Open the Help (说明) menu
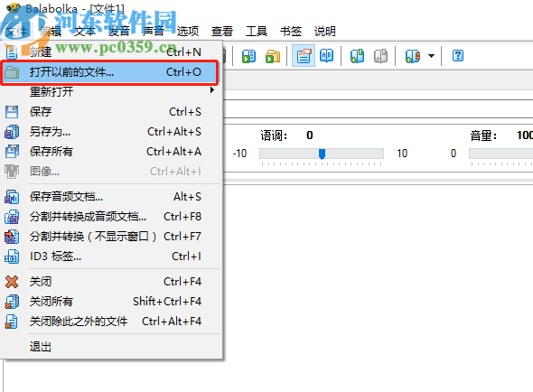This screenshot has width=533, height=392. tap(325, 32)
